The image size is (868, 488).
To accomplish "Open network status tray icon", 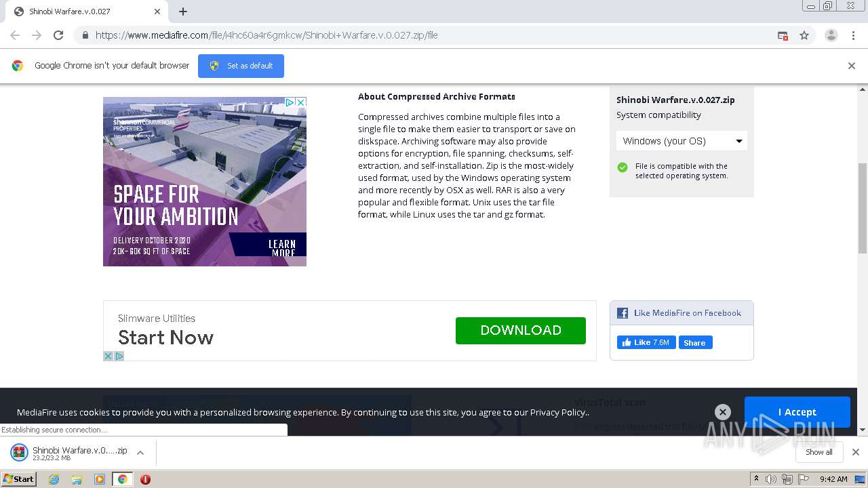I will (x=787, y=479).
